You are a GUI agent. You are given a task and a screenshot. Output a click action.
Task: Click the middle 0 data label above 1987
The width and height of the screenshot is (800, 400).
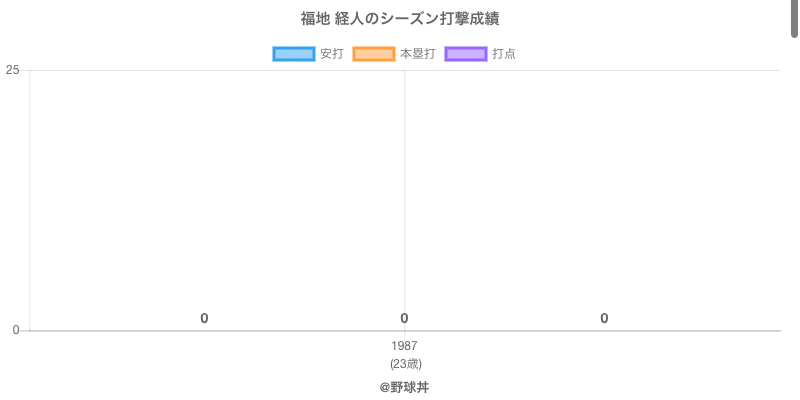coord(404,318)
